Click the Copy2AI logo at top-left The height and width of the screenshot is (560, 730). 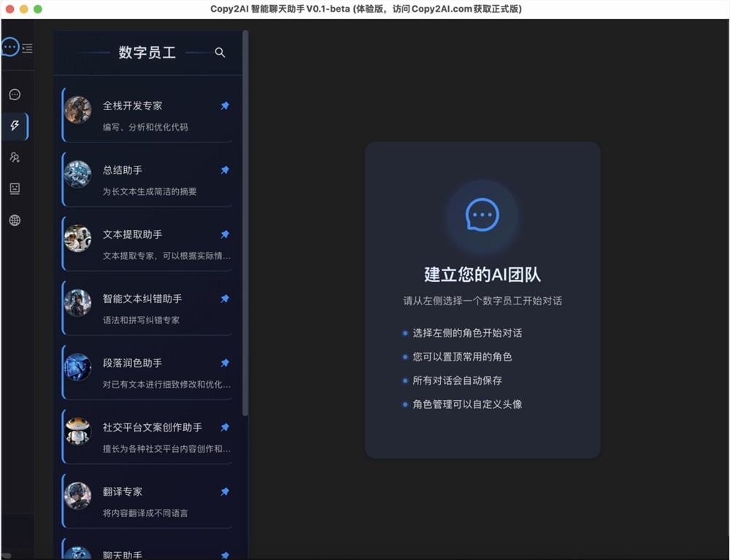coord(9,47)
